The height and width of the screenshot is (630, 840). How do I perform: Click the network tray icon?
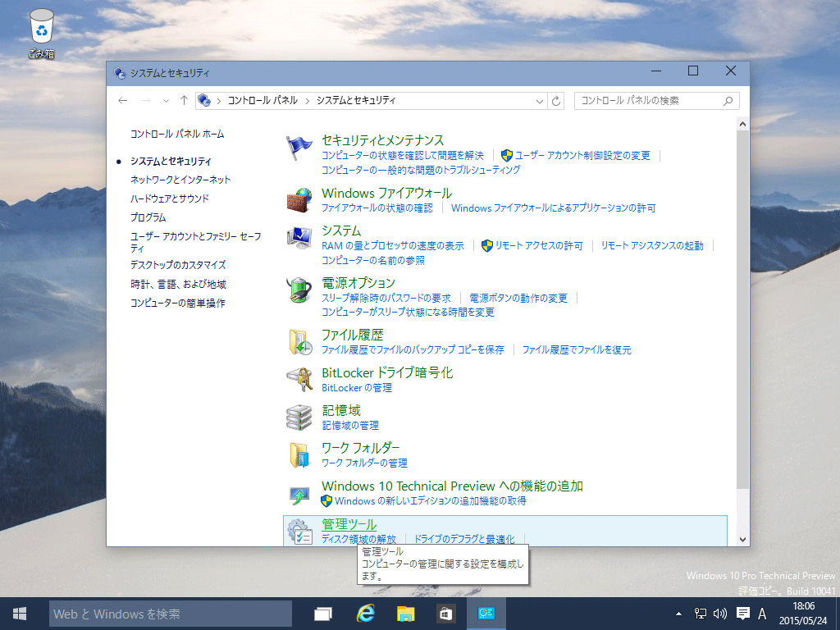(x=701, y=614)
